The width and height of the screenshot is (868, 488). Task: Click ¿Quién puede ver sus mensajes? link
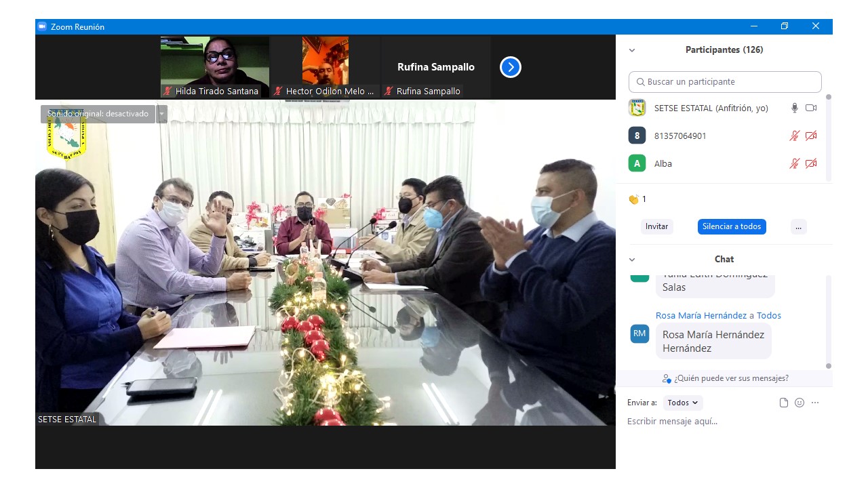point(731,378)
